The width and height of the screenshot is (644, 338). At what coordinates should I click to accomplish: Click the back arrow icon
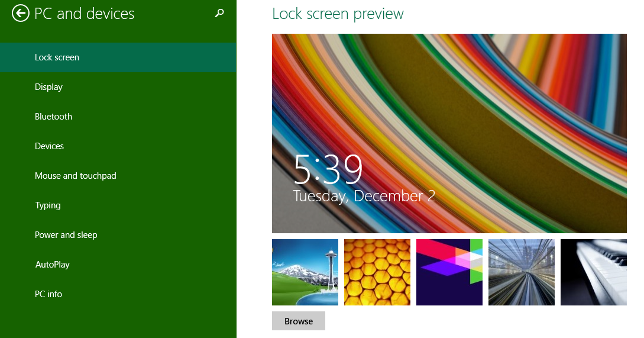tap(20, 13)
